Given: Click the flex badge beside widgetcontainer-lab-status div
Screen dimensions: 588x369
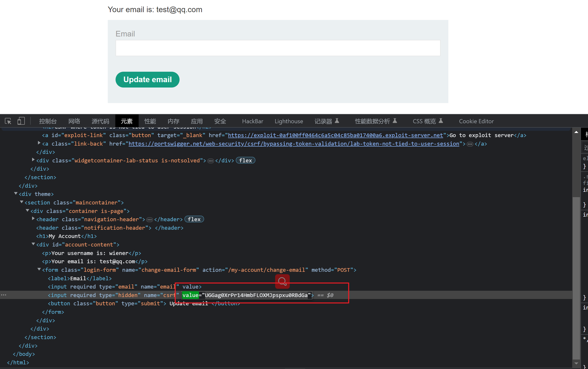Looking at the screenshot, I should (x=245, y=160).
